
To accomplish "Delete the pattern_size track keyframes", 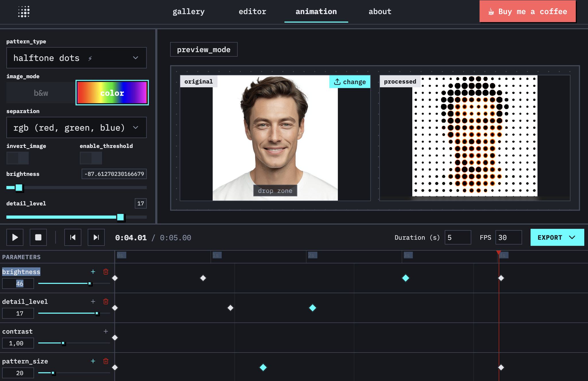I will pyautogui.click(x=106, y=361).
